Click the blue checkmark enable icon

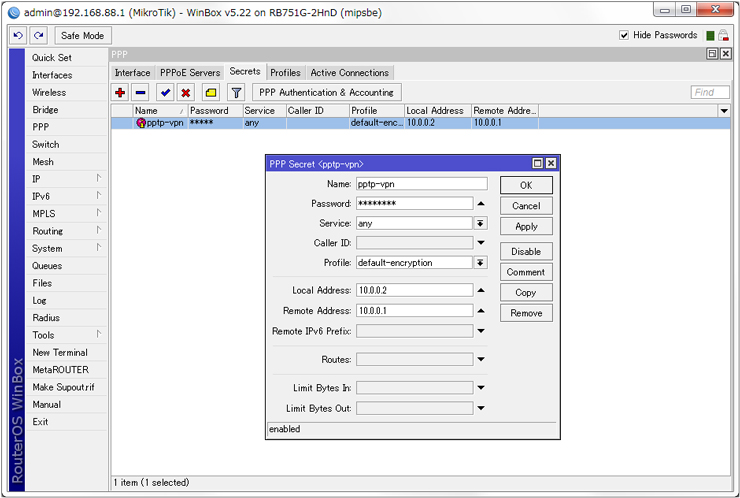click(x=165, y=92)
